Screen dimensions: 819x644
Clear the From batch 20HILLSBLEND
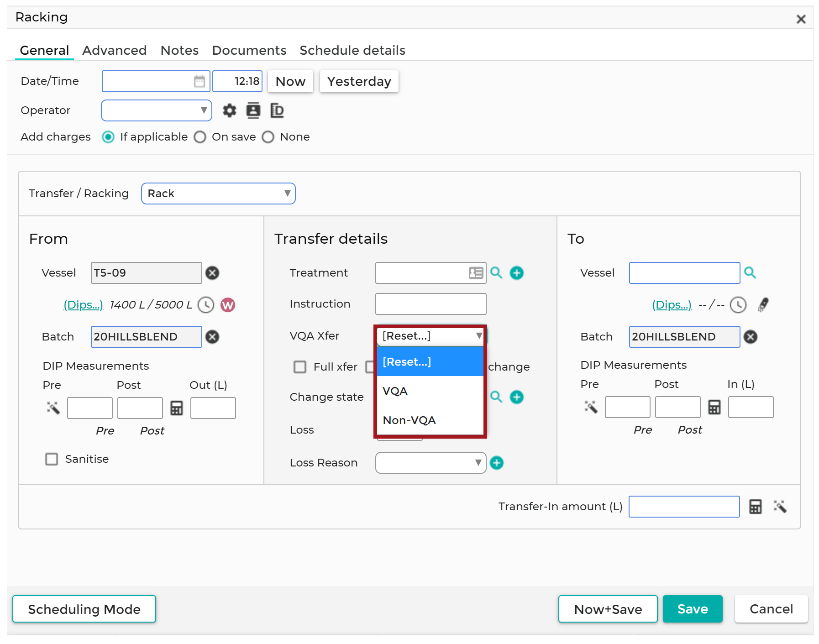(x=212, y=337)
